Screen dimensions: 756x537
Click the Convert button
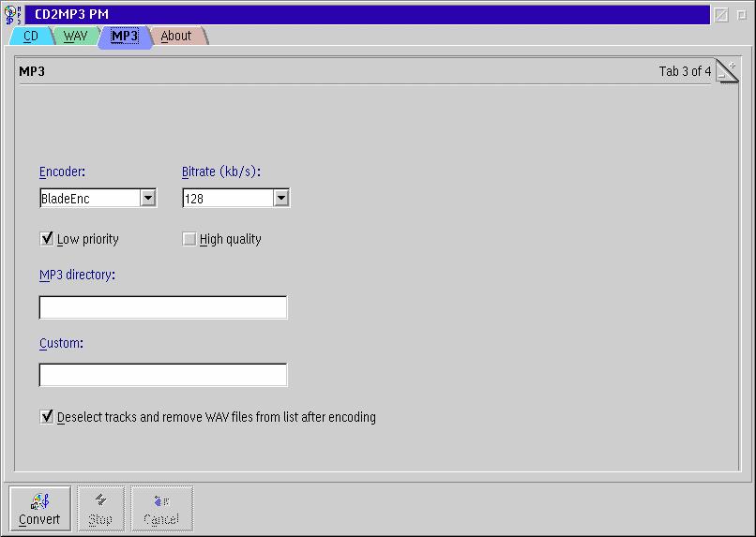coord(39,509)
